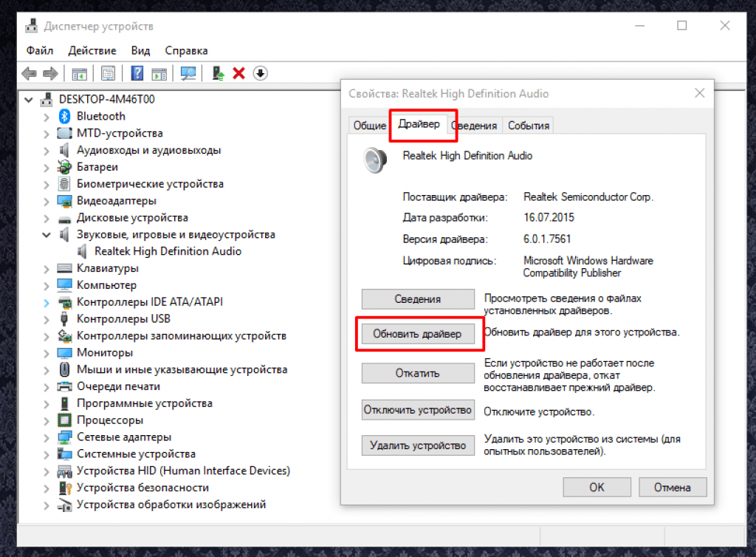Screen dimensions: 756x557
Task: Click the Удалить устройство button
Action: pyautogui.click(x=418, y=445)
